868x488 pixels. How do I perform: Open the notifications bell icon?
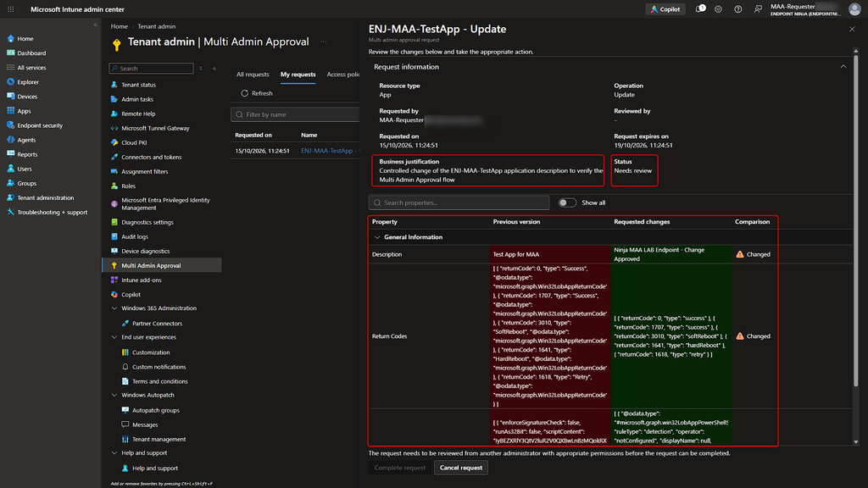click(x=699, y=9)
